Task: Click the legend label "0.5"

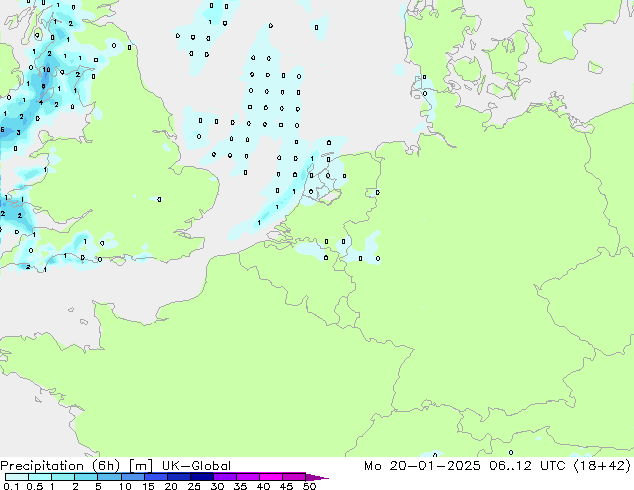Action: [x=34, y=486]
